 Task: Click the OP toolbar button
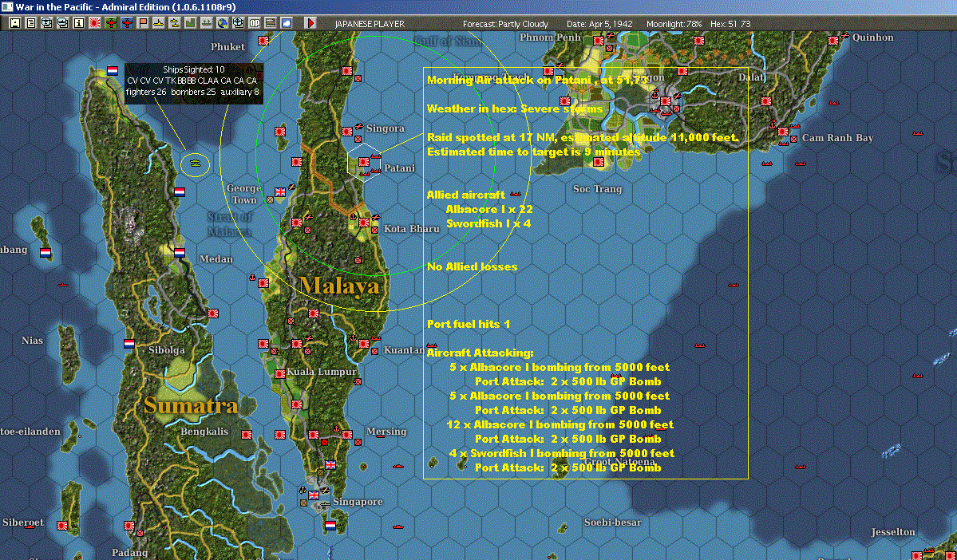click(x=255, y=23)
